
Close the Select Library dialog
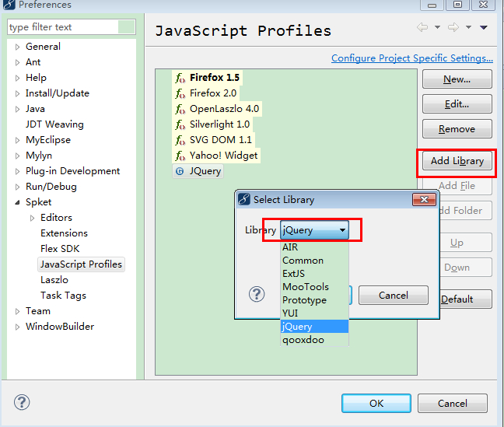[x=425, y=200]
